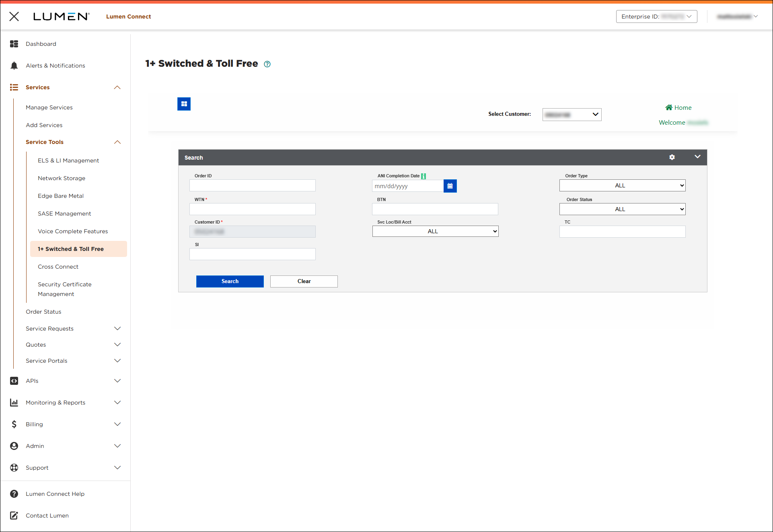Click the TC input field
The width and height of the screenshot is (773, 532).
pos(622,232)
